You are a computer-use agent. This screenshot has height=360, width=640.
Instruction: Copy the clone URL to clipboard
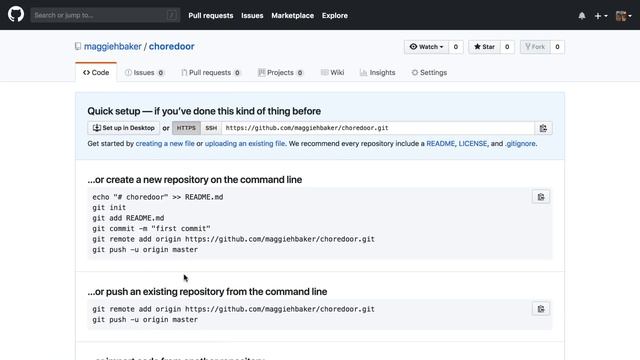click(x=543, y=128)
